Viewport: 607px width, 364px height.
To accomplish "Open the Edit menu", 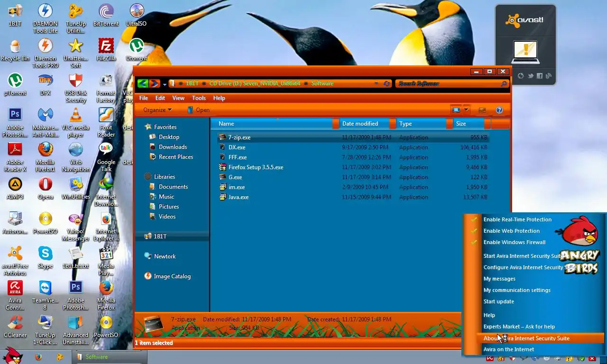I will tap(160, 98).
